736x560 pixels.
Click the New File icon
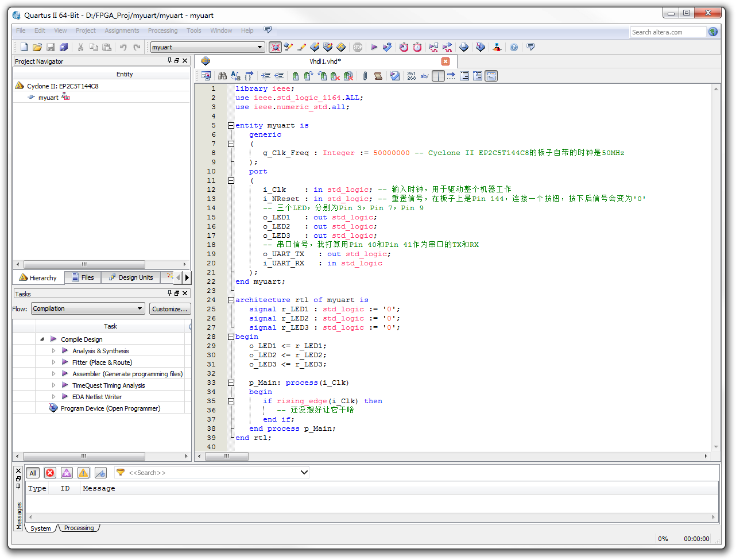tap(24, 47)
